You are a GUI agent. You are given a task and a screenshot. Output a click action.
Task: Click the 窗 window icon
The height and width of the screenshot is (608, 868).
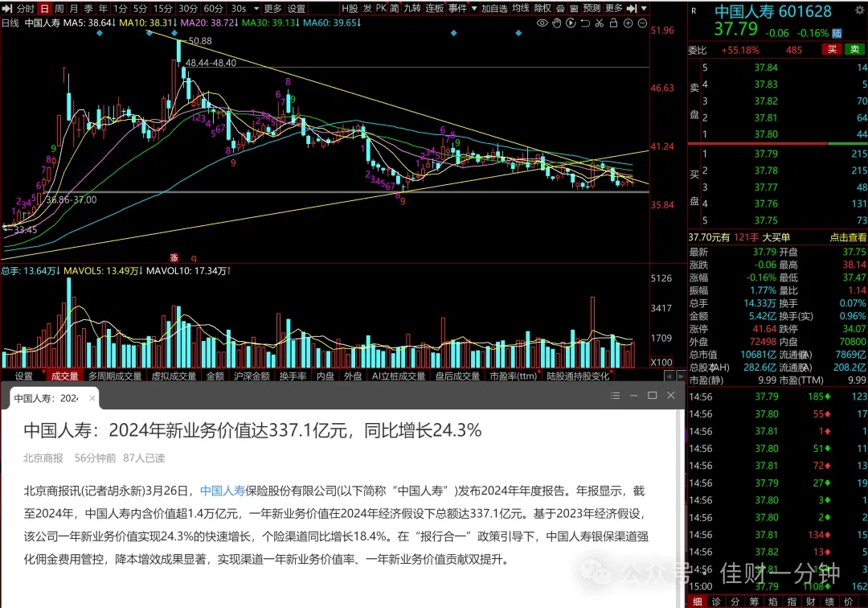[x=574, y=8]
